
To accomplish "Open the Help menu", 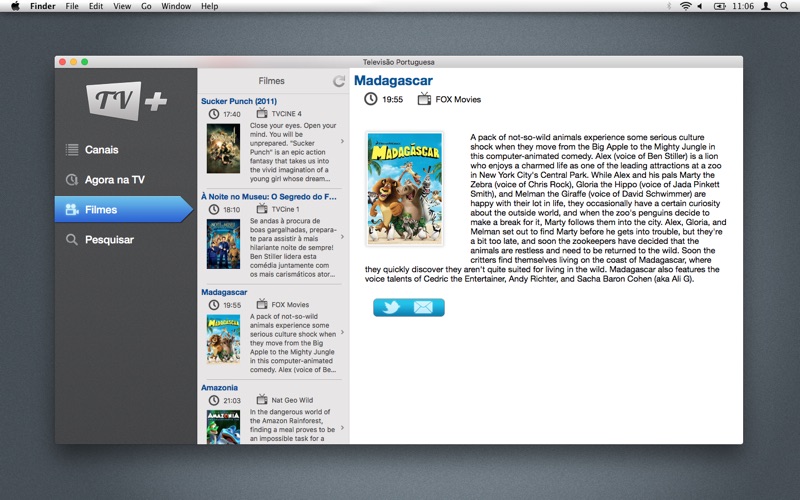I will pyautogui.click(x=210, y=6).
